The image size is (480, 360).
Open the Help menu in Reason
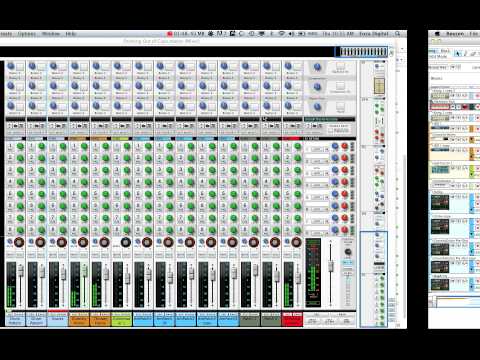point(70,34)
